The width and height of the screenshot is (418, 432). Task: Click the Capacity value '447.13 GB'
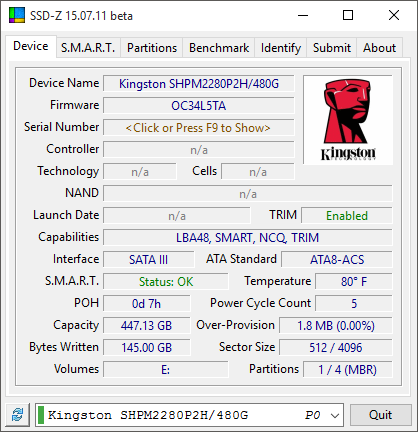(147, 326)
